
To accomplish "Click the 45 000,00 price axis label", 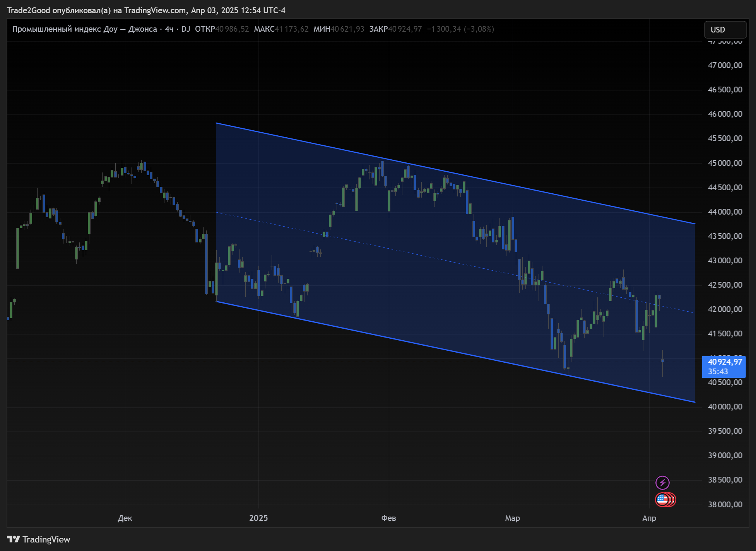I will tap(725, 163).
